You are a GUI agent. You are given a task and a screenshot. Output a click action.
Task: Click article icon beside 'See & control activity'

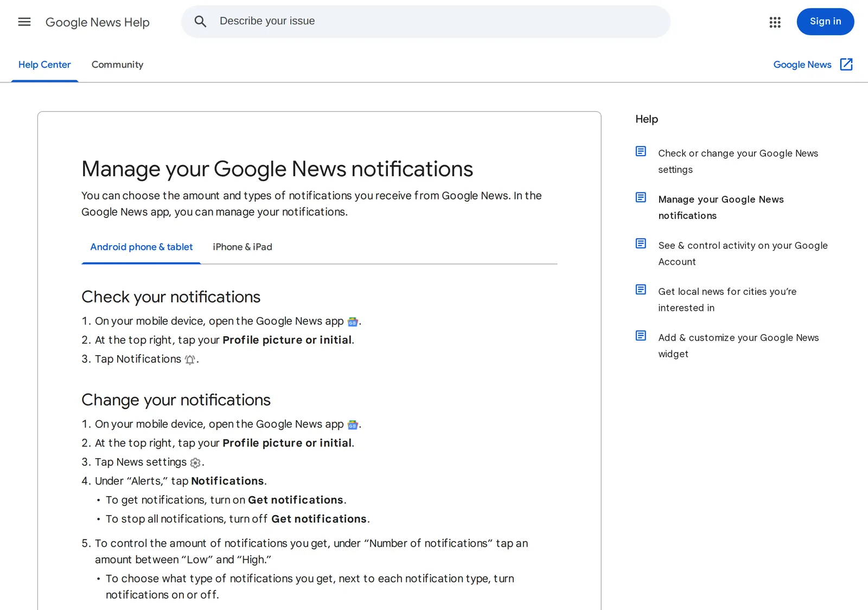pos(641,243)
